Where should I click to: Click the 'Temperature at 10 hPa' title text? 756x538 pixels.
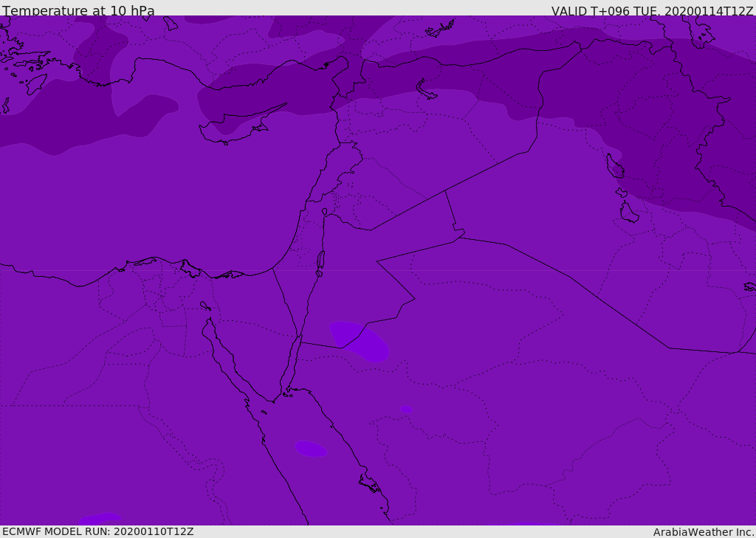[x=78, y=10]
